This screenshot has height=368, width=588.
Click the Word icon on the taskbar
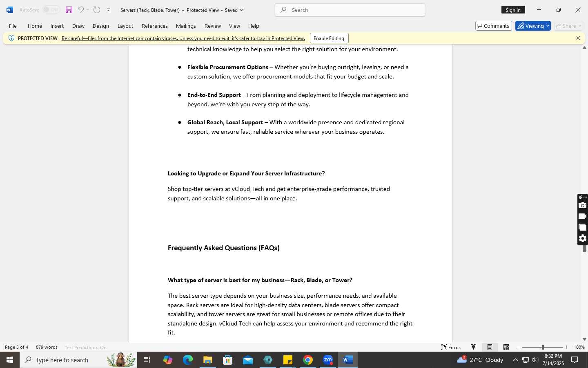348,360
